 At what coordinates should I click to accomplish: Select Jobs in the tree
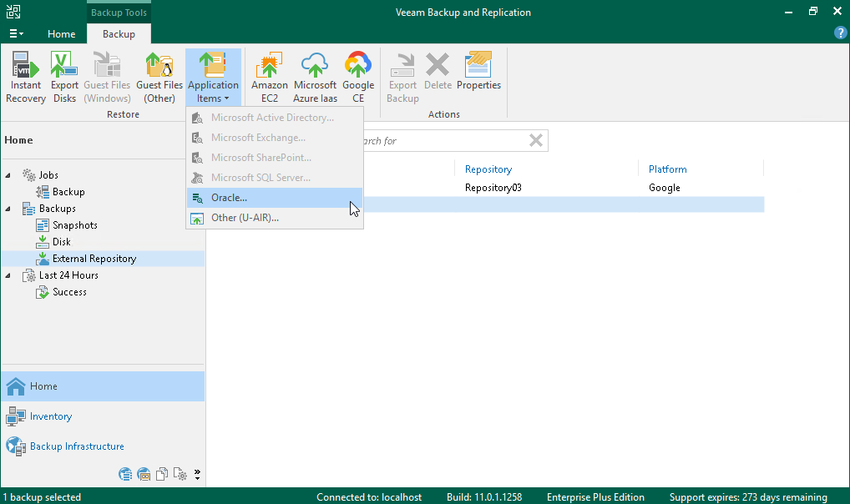(x=48, y=175)
